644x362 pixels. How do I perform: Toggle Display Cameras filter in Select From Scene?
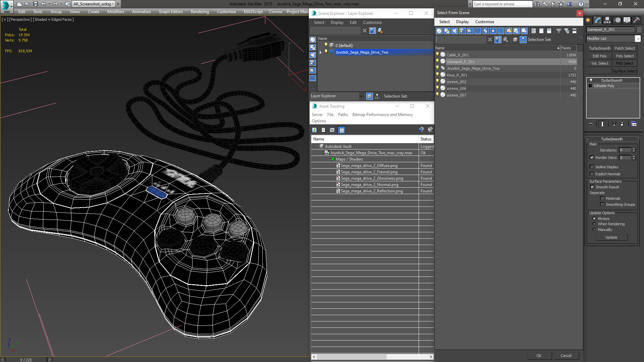[462, 31]
